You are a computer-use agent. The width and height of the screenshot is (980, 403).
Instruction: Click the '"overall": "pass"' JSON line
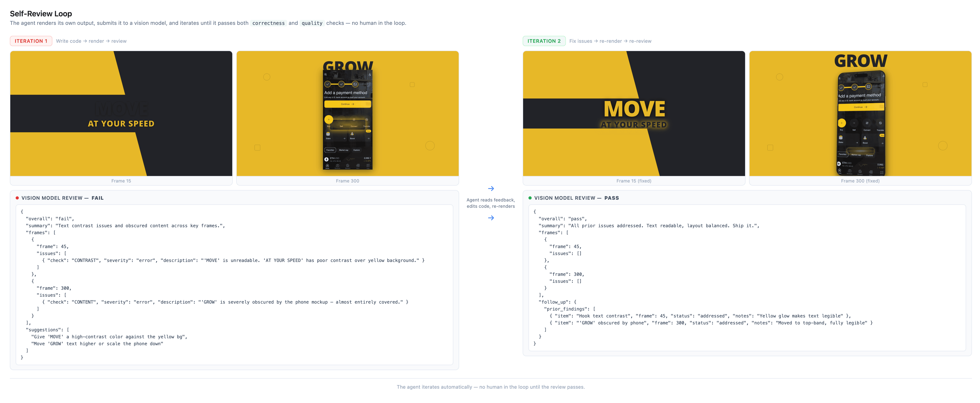tap(563, 219)
